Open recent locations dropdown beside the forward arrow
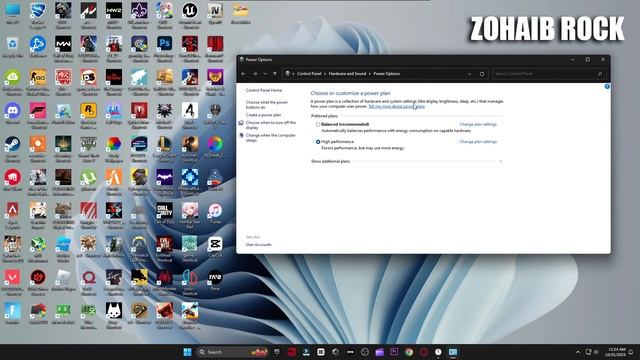 (x=265, y=74)
